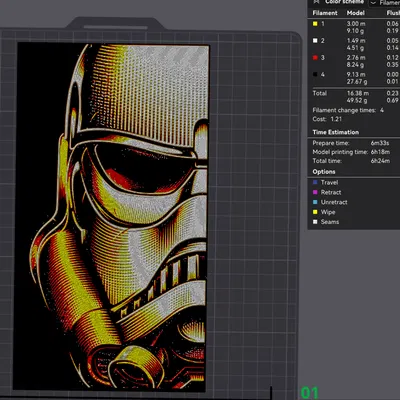The width and height of the screenshot is (400, 400).
Task: Open the color scheme Filament dropdown
Action: click(x=384, y=3)
